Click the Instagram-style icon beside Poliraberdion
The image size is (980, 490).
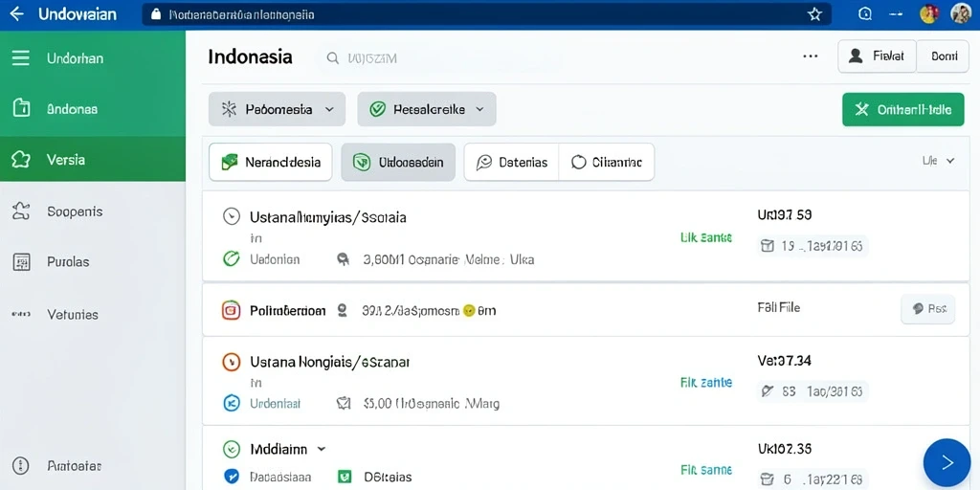pos(232,310)
